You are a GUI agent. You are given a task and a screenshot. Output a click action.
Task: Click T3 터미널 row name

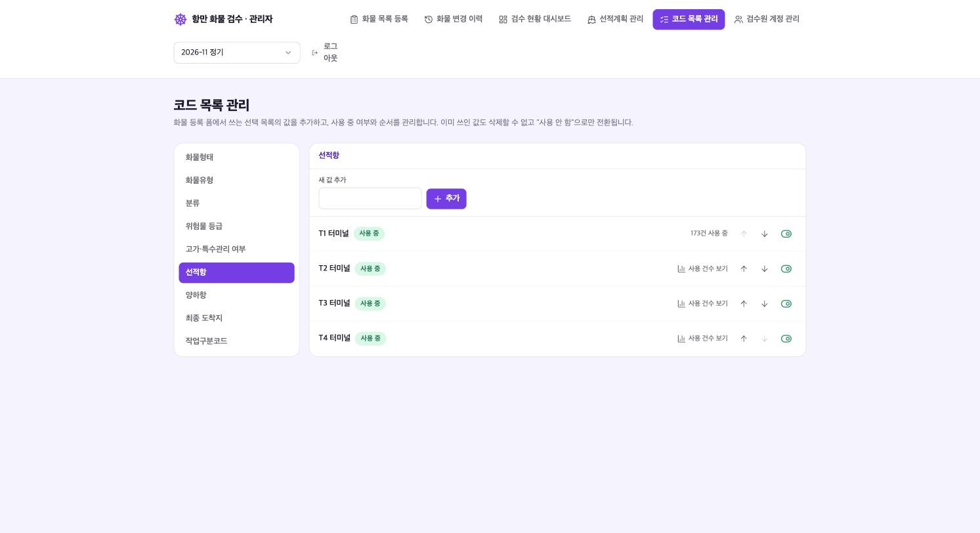(x=335, y=303)
